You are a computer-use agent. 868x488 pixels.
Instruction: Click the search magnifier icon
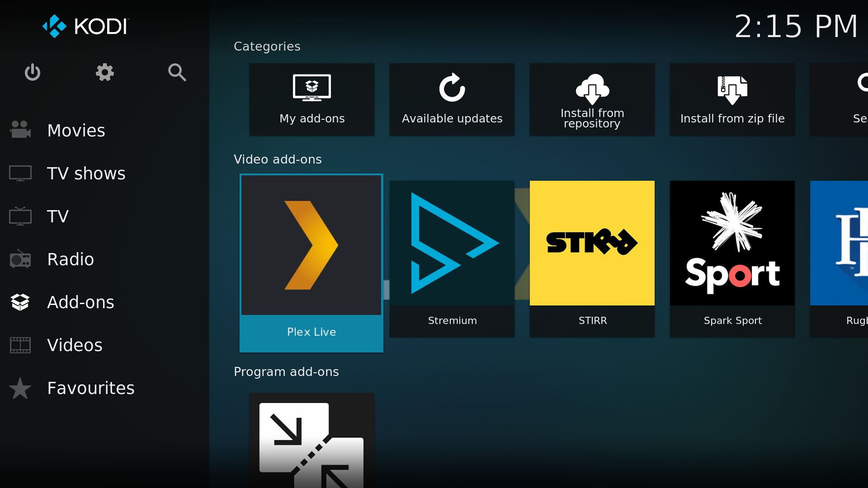[177, 72]
